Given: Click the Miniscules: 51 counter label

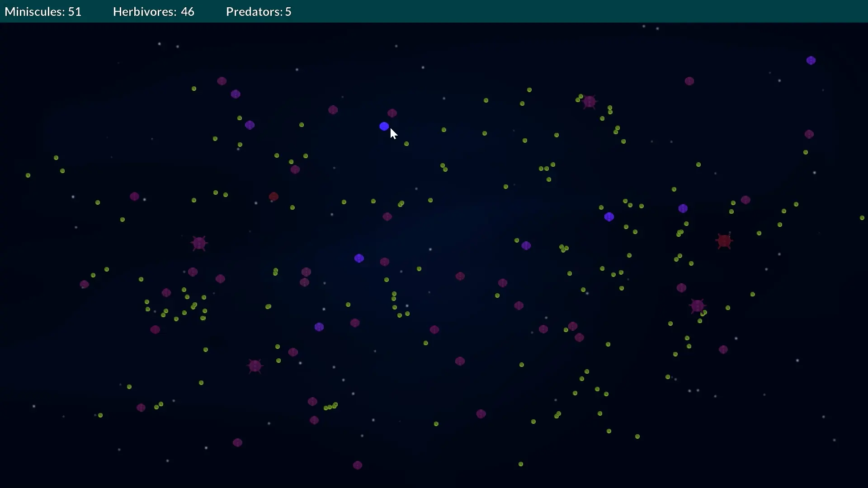Looking at the screenshot, I should [43, 12].
